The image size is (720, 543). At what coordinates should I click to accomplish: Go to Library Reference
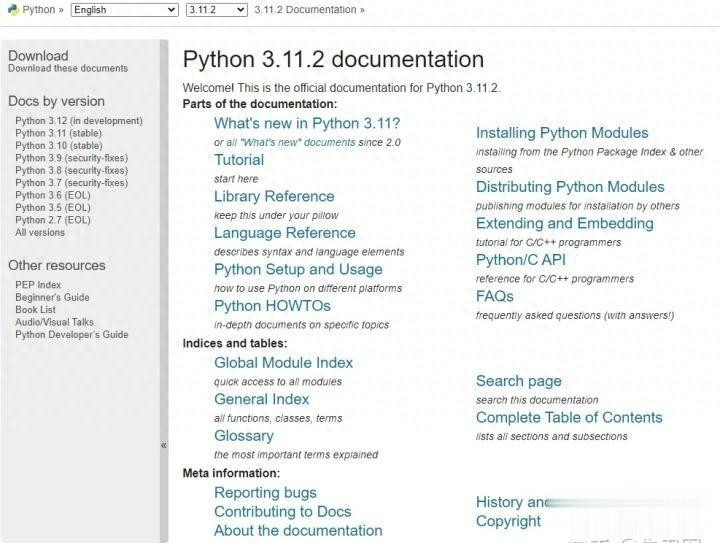[274, 196]
